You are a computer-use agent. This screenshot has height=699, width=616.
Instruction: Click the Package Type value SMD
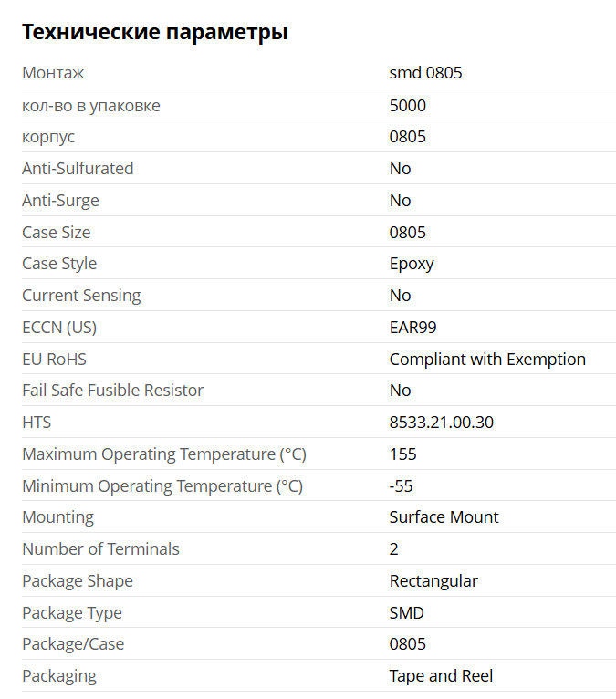point(406,613)
